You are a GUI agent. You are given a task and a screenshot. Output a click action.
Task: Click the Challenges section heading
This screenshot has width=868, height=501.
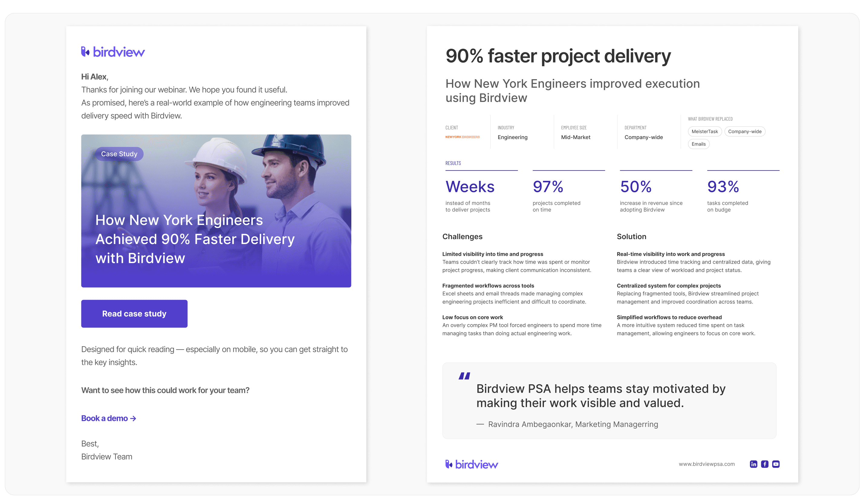click(462, 236)
